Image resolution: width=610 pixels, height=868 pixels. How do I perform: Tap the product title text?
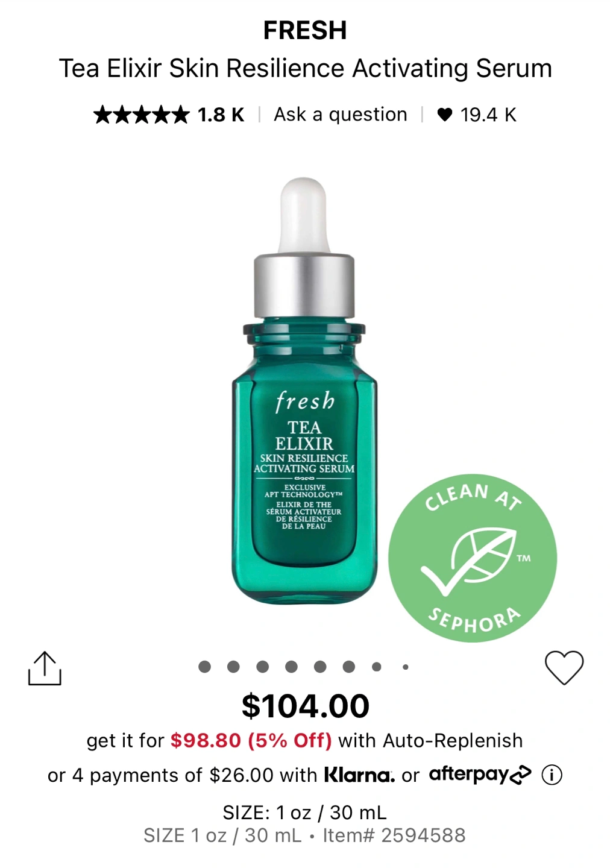[305, 68]
